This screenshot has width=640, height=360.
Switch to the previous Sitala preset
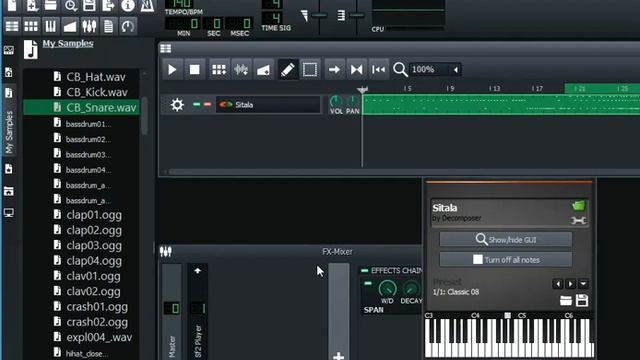(558, 284)
